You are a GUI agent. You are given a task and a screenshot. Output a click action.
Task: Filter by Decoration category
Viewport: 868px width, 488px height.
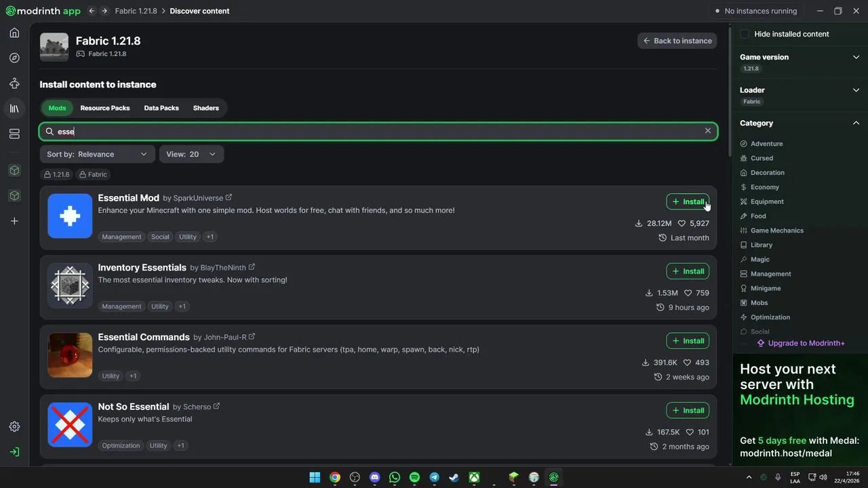click(x=762, y=173)
